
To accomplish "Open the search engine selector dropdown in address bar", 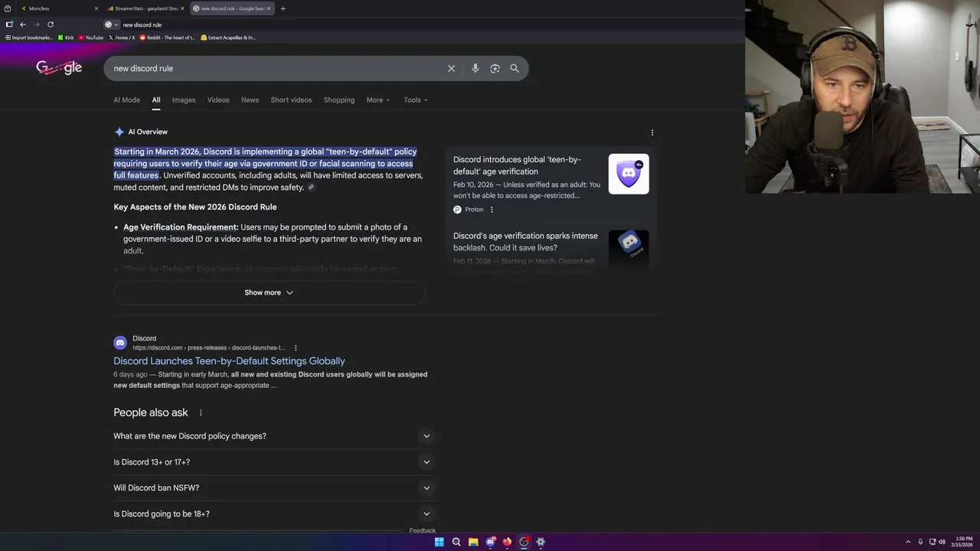I will 112,24.
